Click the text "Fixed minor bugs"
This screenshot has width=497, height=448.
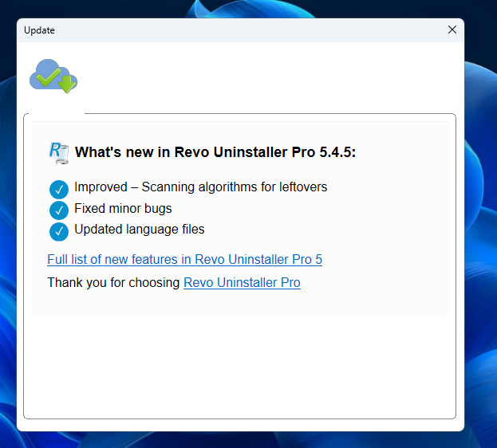pos(123,209)
